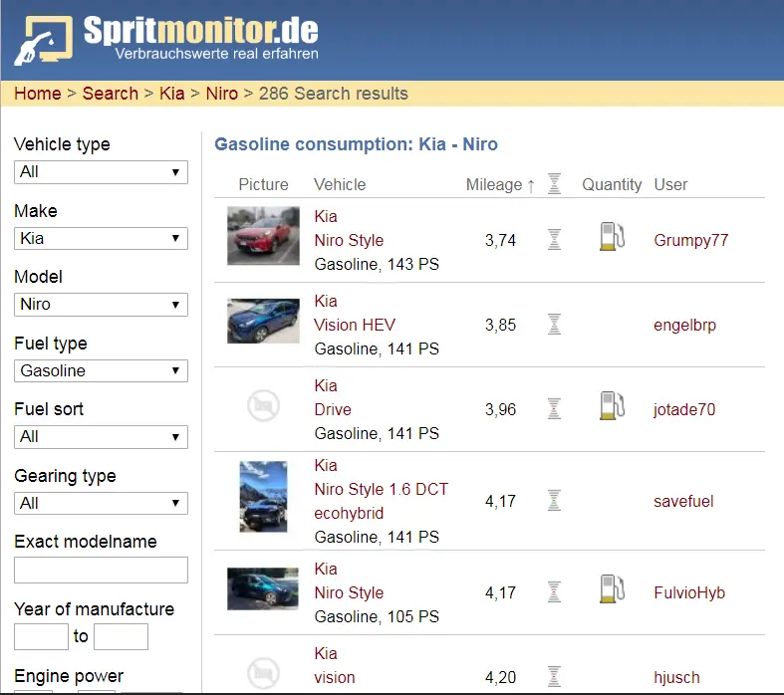Image resolution: width=784 pixels, height=695 pixels.
Task: Sort by Mileage column header
Action: (x=500, y=185)
